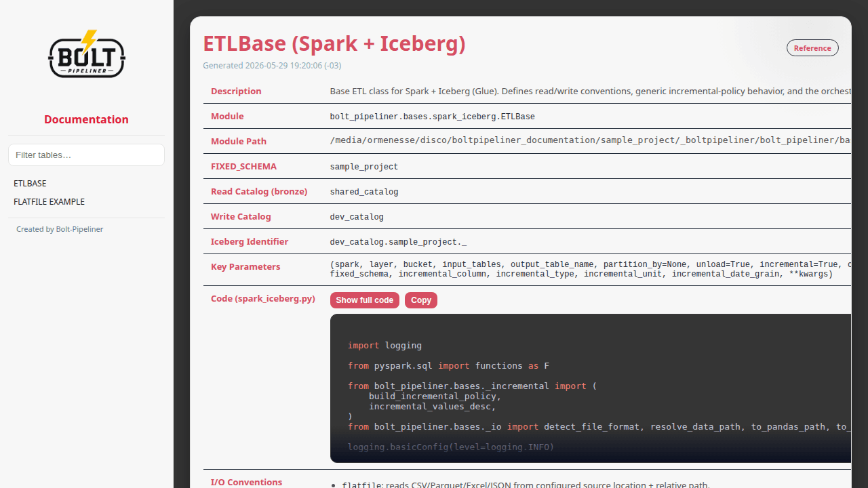Click the logging.basicConfig code line

[451, 447]
